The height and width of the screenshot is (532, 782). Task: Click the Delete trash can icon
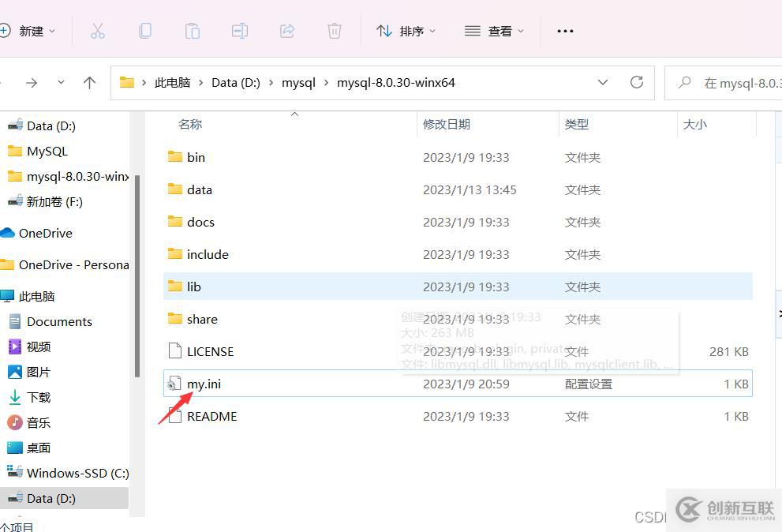tap(334, 31)
